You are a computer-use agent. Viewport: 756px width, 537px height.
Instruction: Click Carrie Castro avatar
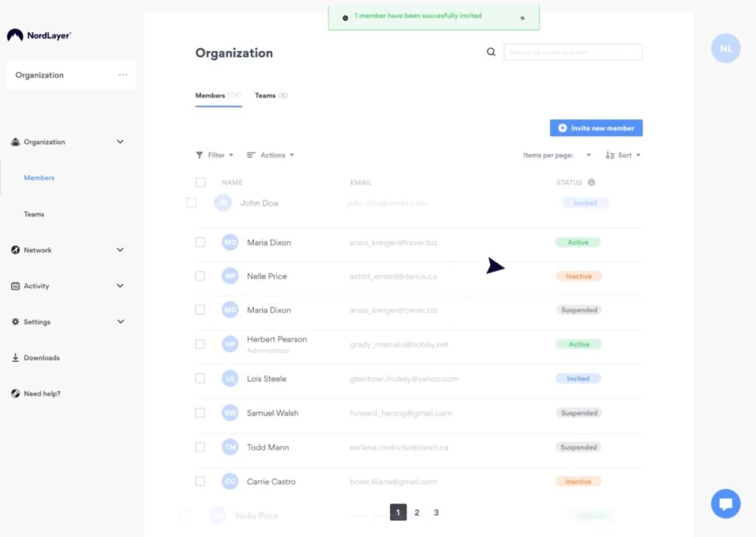[230, 482]
